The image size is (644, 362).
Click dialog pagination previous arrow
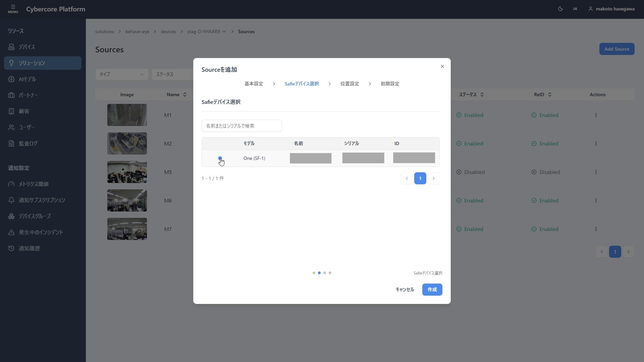pos(407,178)
